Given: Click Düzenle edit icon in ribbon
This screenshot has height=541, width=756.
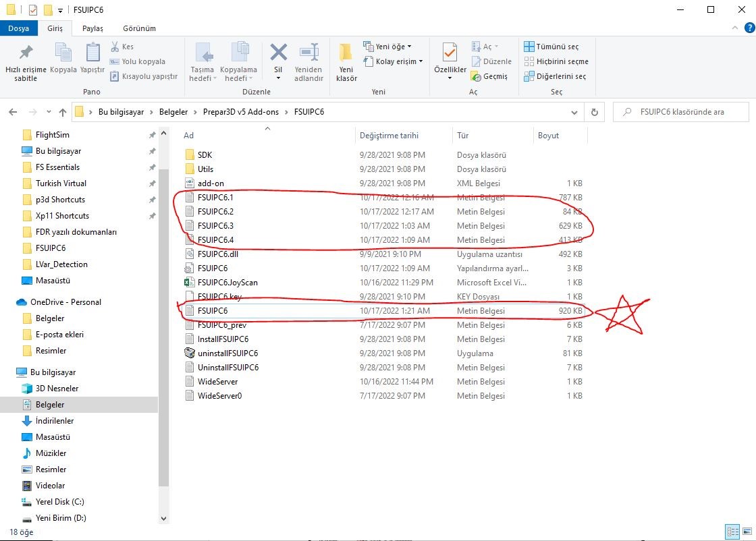Looking at the screenshot, I should (491, 61).
